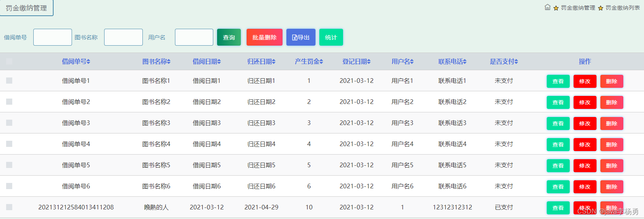Image resolution: width=644 pixels, height=219 pixels.
Task: Sort by the 借阅日期 column arrows
Action: coord(219,62)
